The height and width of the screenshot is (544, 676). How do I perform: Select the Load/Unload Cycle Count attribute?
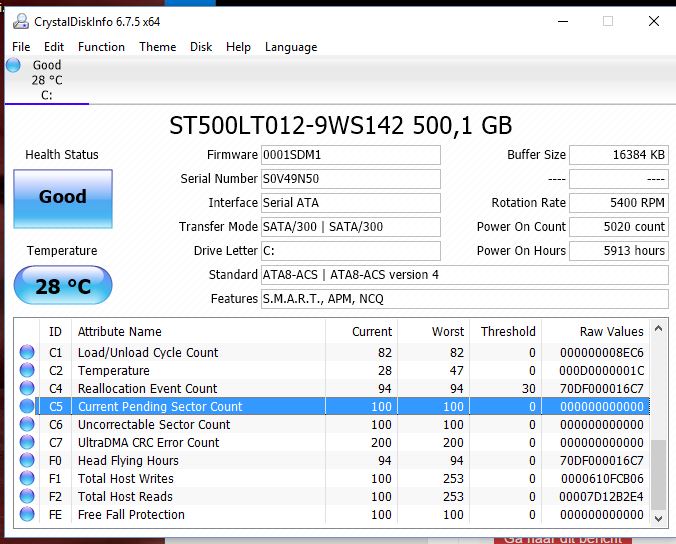pyautogui.click(x=148, y=353)
